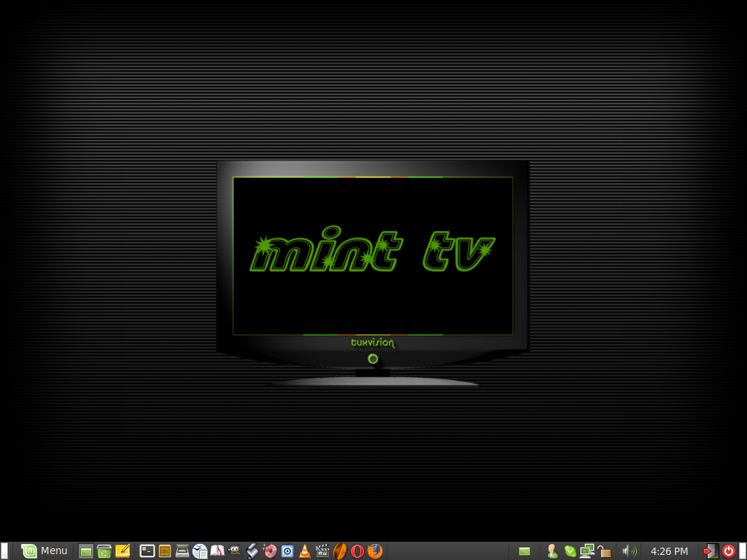
Task: Launch the red disc burner icon
Action: tap(270, 551)
